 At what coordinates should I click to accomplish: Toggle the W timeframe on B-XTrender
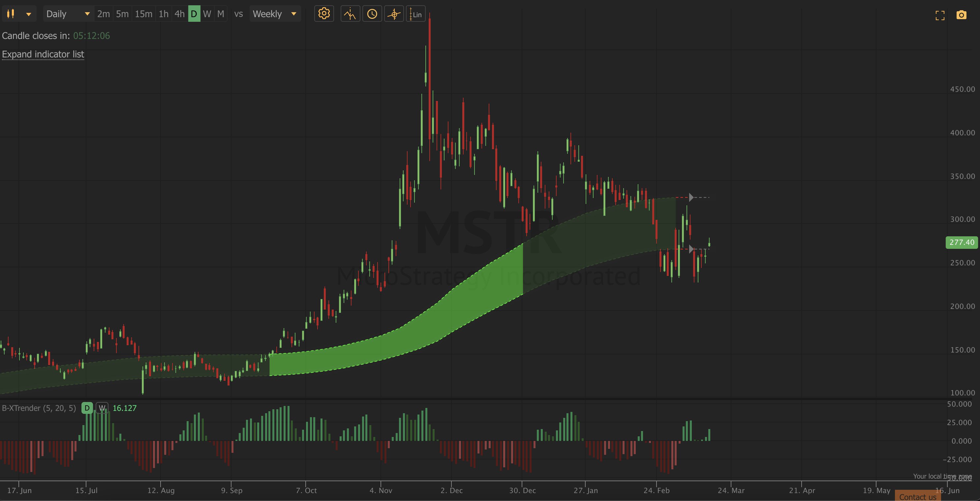[102, 408]
